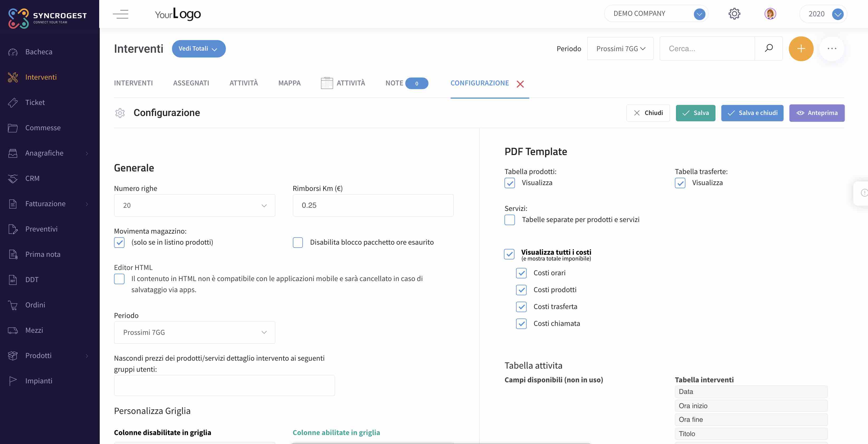
Task: Open Ticket in the sidebar
Action: point(35,102)
